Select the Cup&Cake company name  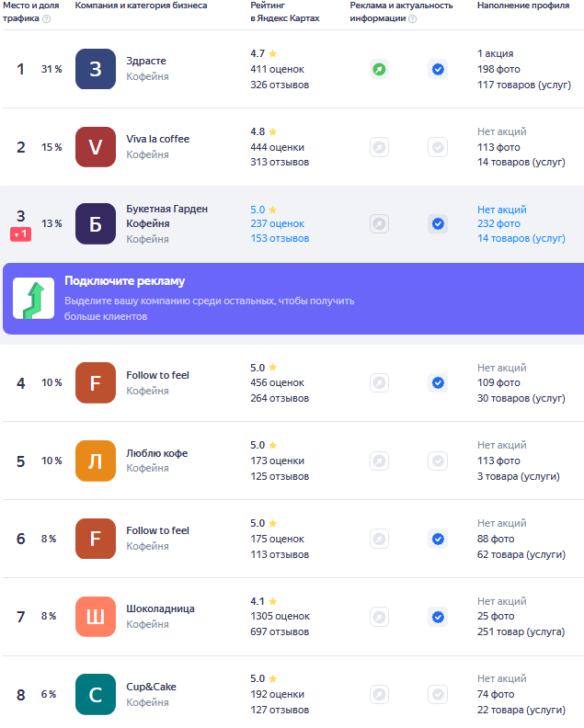151,687
